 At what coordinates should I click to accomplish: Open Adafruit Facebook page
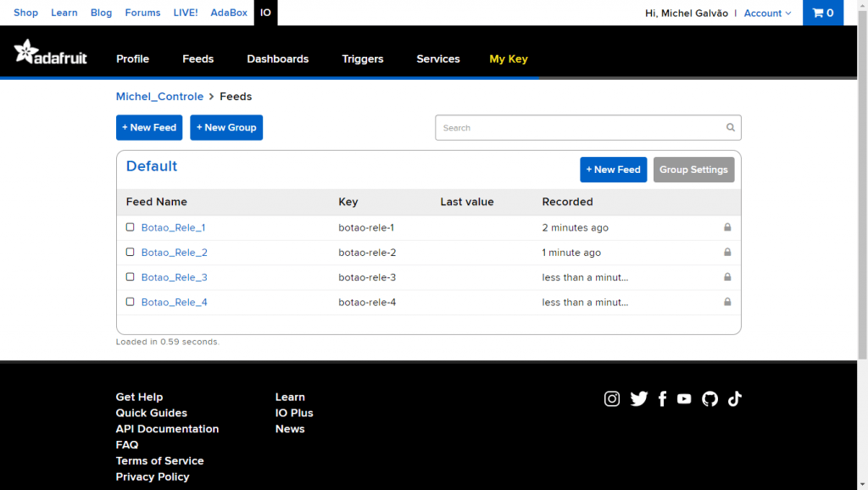(x=662, y=398)
